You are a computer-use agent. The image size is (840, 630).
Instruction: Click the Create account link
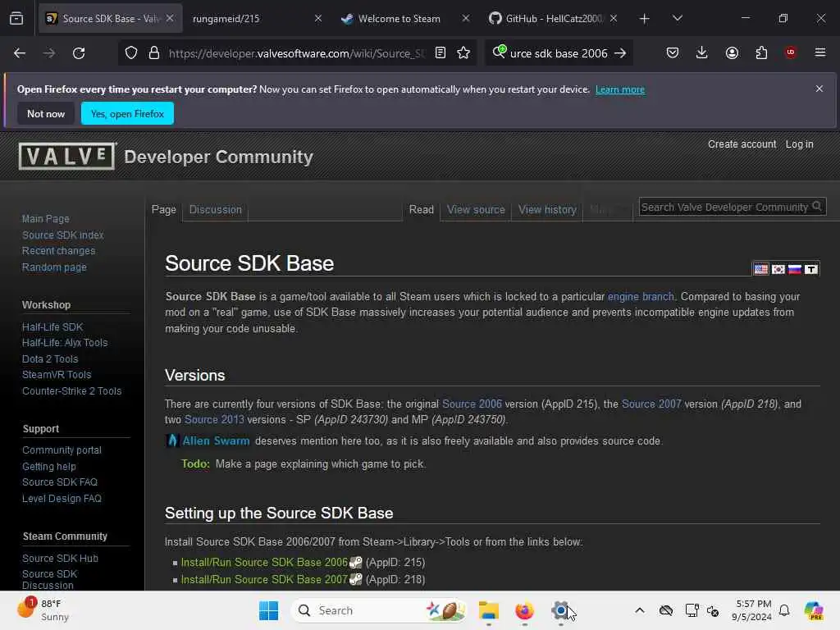tap(742, 144)
